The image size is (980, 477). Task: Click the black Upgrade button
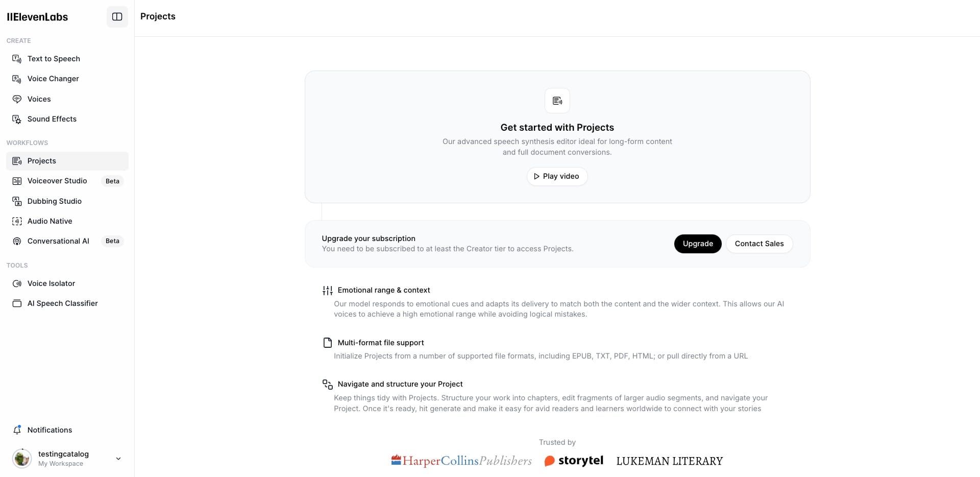click(x=698, y=244)
